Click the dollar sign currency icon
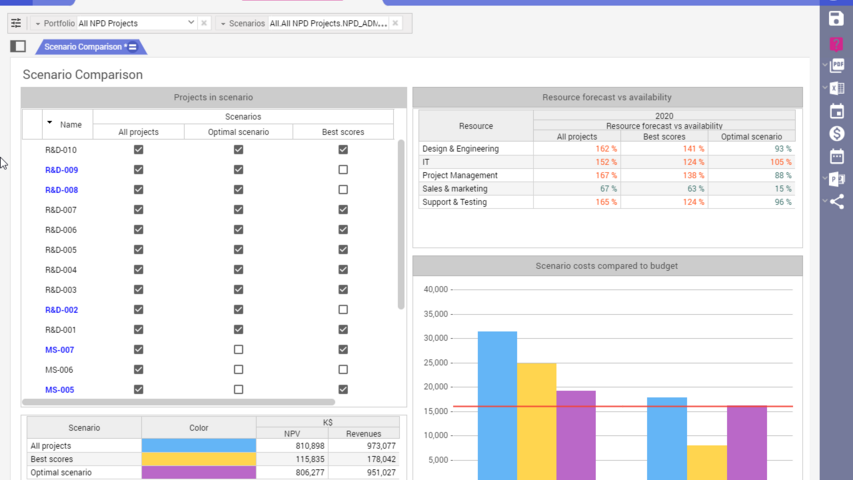Viewport: 853px width, 480px height. (x=837, y=134)
